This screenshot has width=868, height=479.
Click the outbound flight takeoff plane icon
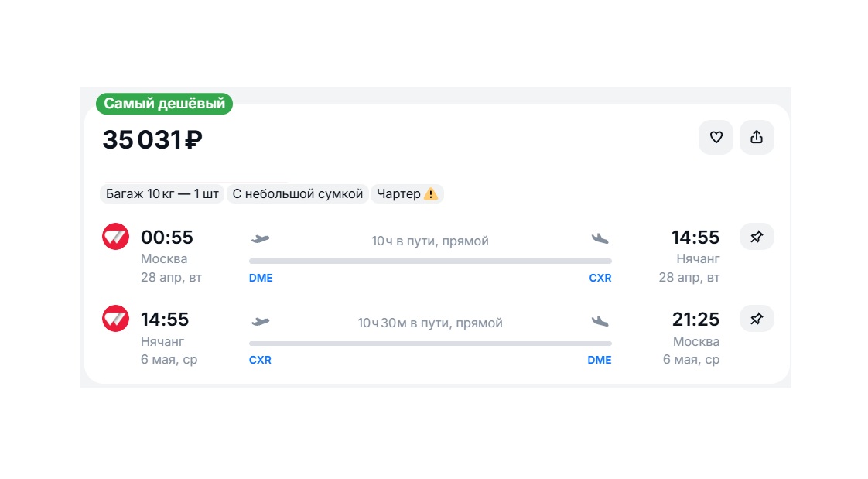[x=261, y=239]
